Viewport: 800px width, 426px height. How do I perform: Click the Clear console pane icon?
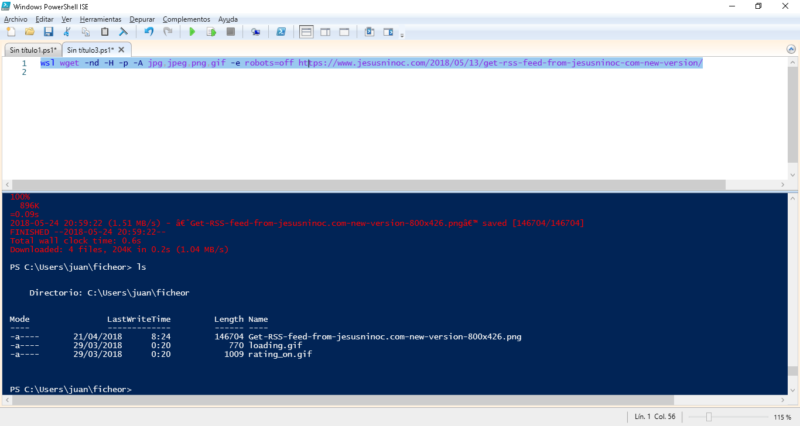(x=124, y=32)
